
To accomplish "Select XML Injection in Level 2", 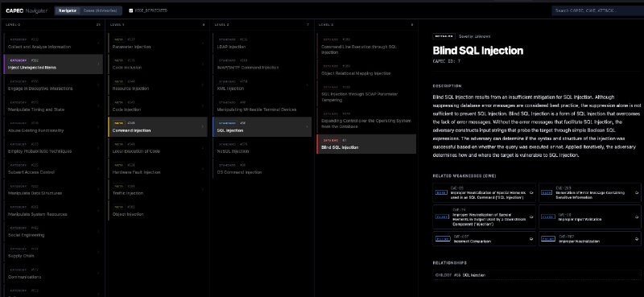I will (262, 85).
